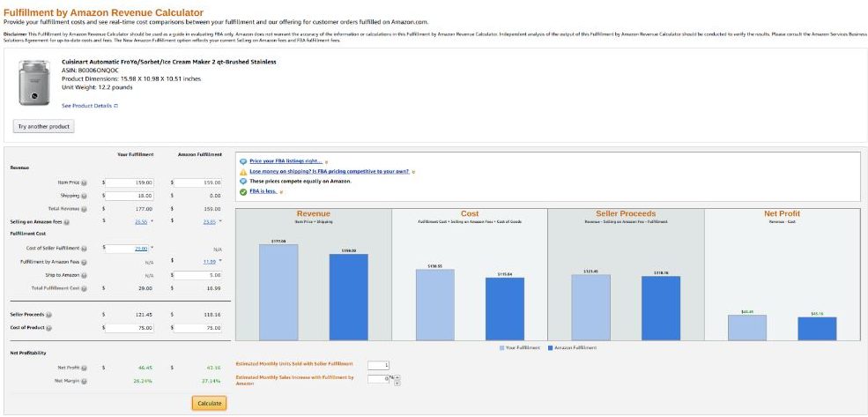Click the Revenue chart heading
The height and width of the screenshot is (417, 868).
tap(314, 213)
